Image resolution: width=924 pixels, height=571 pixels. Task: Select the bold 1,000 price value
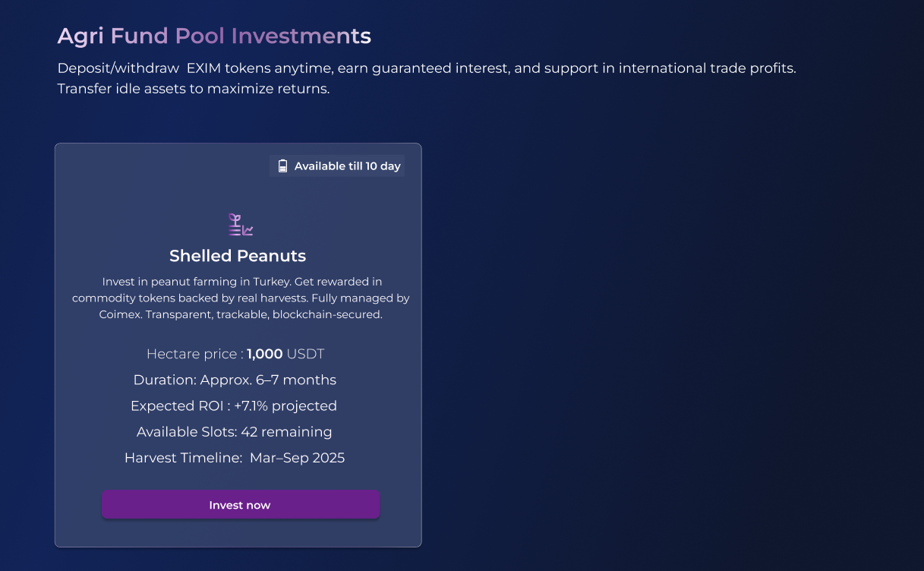click(265, 354)
